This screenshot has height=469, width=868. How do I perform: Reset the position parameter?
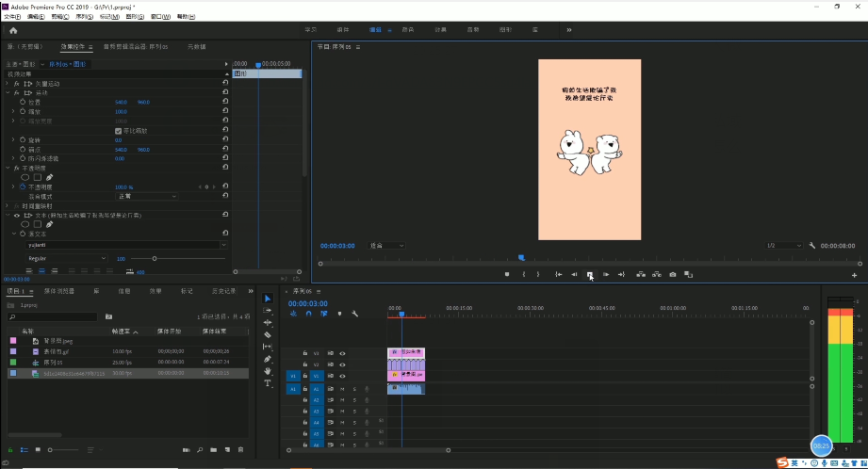225,102
